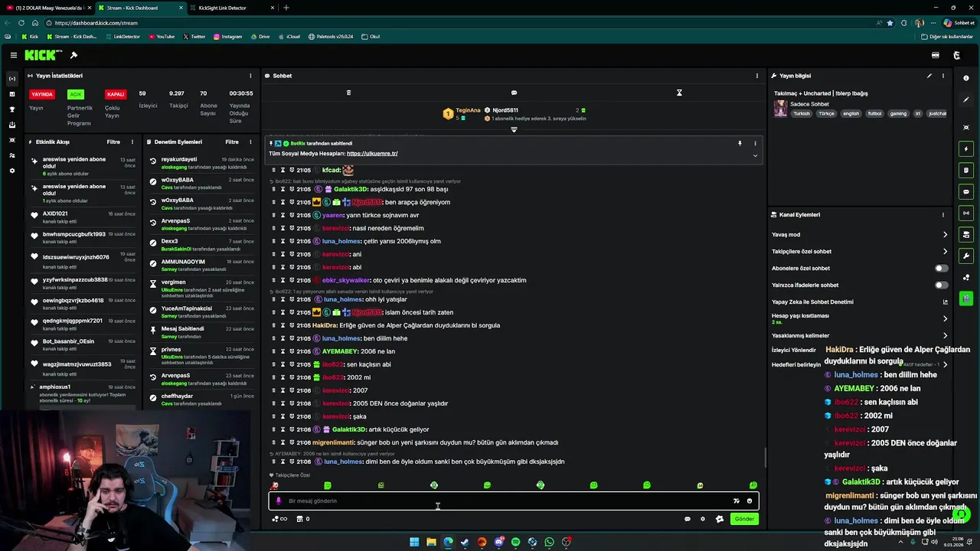980x551 pixels.
Task: Open the moderation gavel icon in the header
Action: [x=73, y=55]
